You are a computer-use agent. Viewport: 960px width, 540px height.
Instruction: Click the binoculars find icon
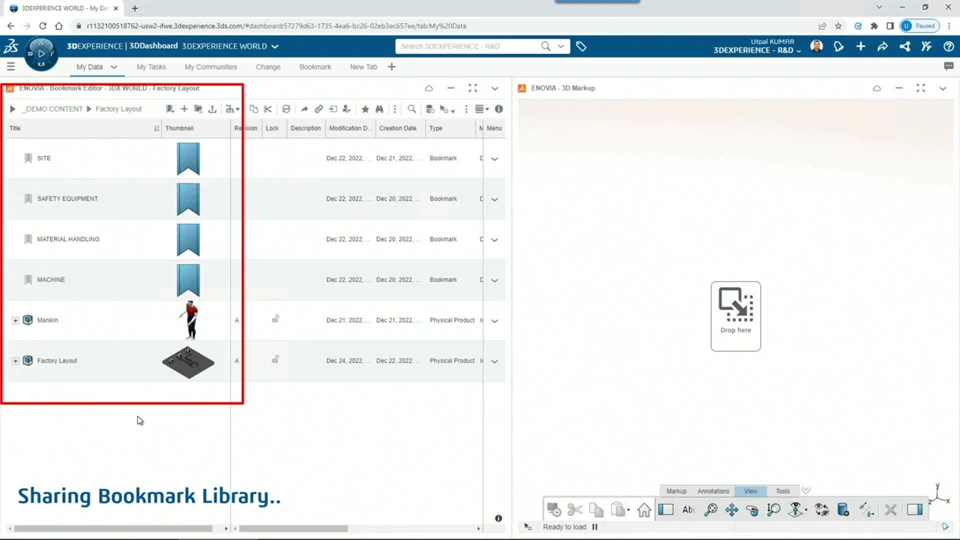(x=380, y=109)
